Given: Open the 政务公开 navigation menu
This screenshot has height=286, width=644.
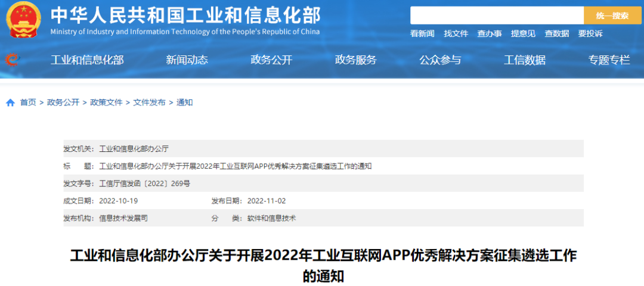Looking at the screenshot, I should coord(271,60).
